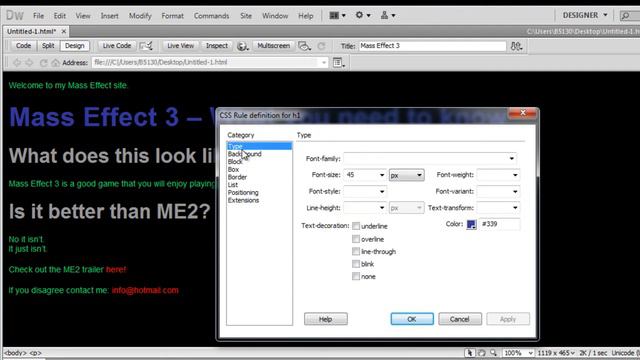The height and width of the screenshot is (360, 640).
Task: Open Preview in Browser globe icon
Action: point(242,46)
